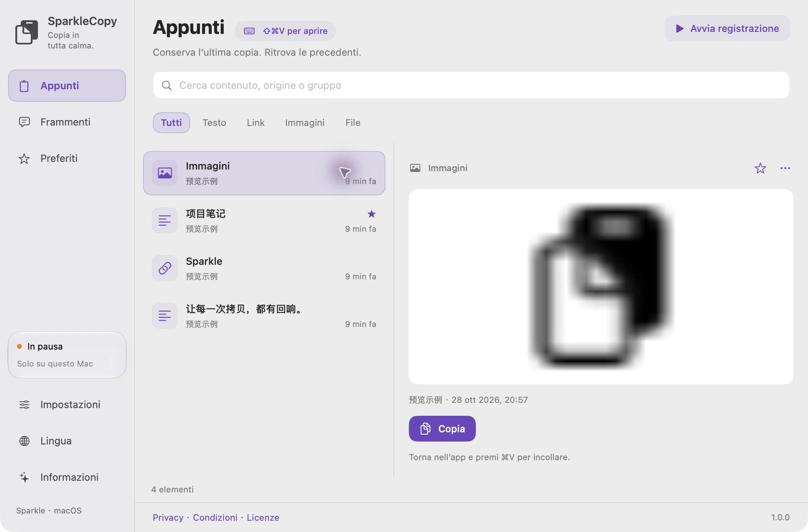Click the filled favorite star on 项目笔记
The image size is (808, 532).
[372, 214]
